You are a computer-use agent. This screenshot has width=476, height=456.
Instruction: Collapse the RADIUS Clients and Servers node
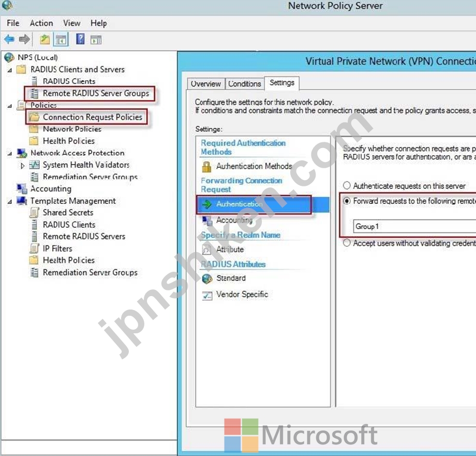[10, 70]
